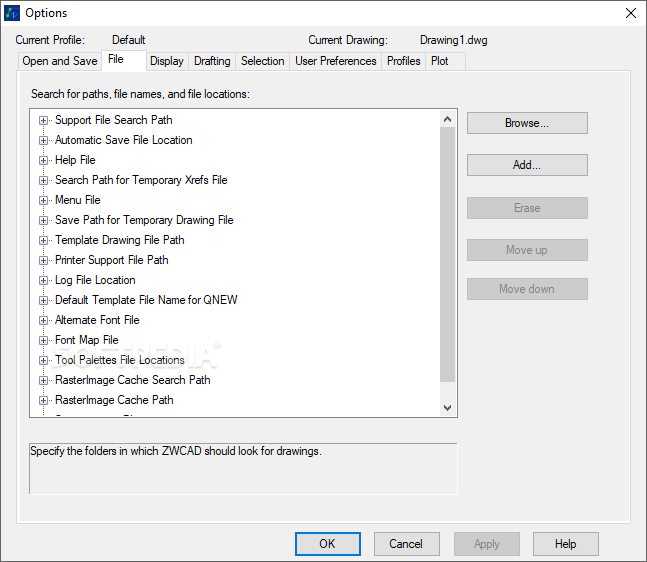Select the Support File Search Path item

pos(114,120)
